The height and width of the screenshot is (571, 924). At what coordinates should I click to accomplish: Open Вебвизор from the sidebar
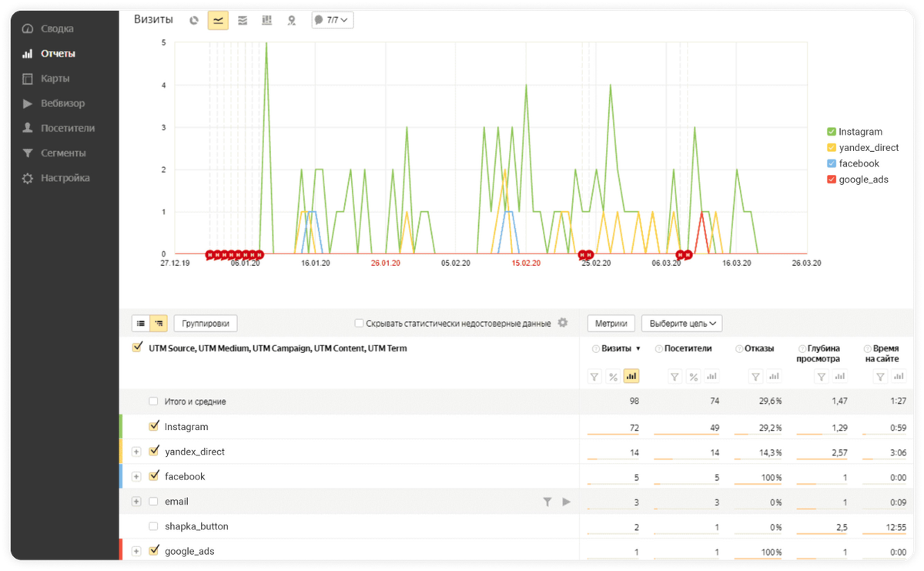(x=53, y=103)
